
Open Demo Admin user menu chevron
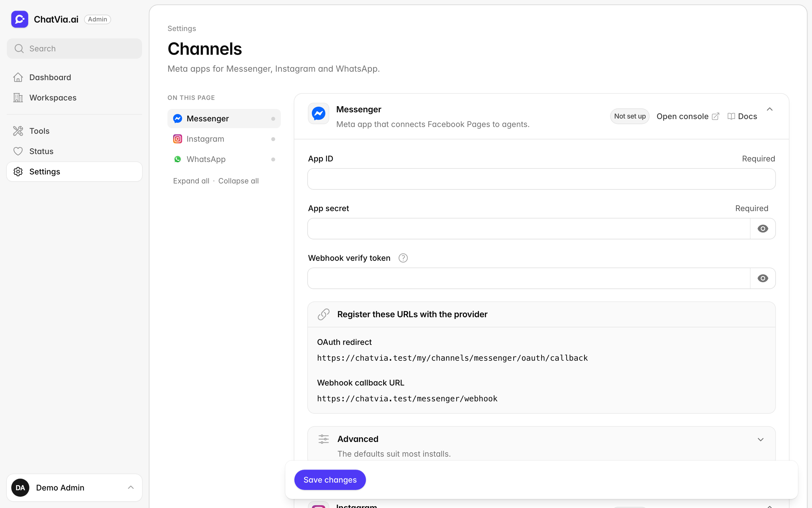[x=131, y=487]
